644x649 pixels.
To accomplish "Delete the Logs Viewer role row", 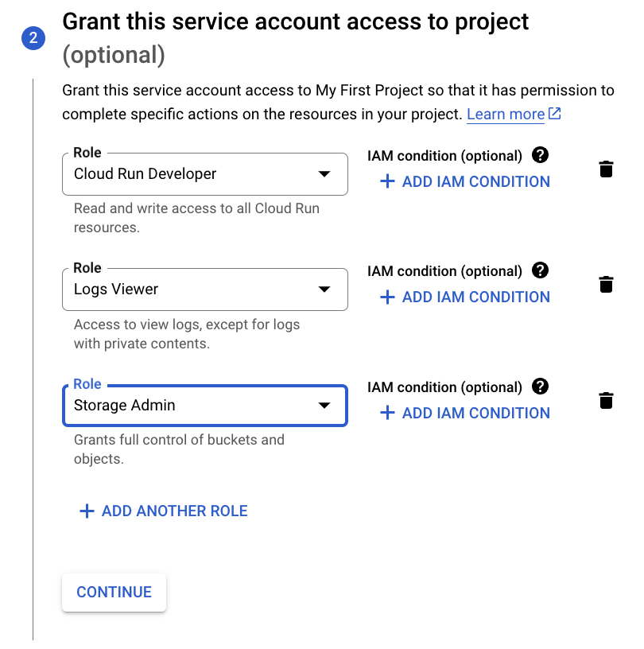I will click(606, 284).
